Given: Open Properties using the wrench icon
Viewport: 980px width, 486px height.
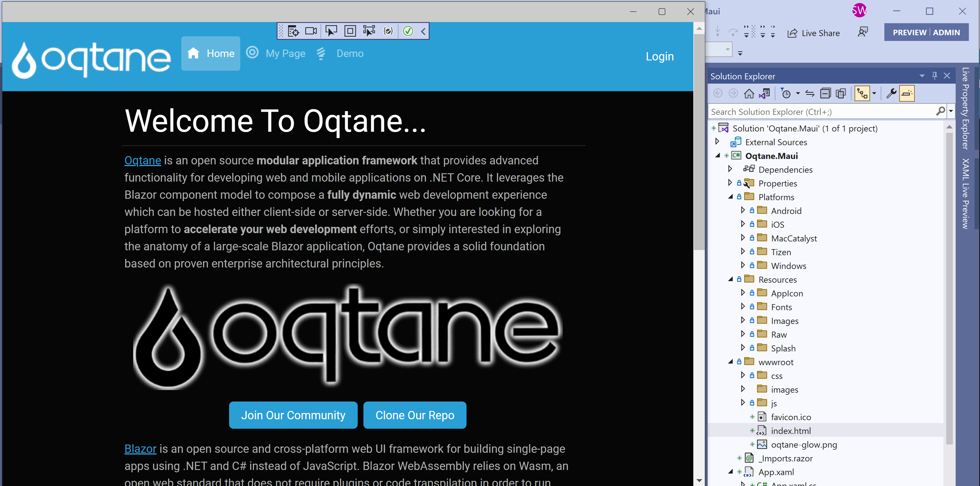Looking at the screenshot, I should (891, 93).
